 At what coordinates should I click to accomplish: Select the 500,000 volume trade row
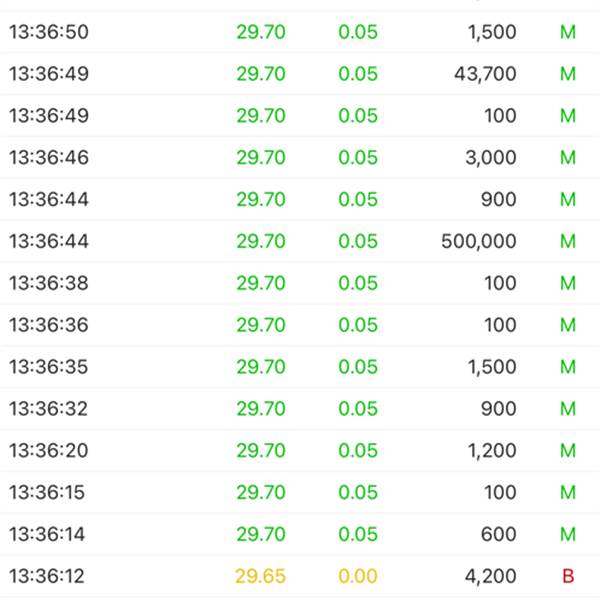point(300,241)
